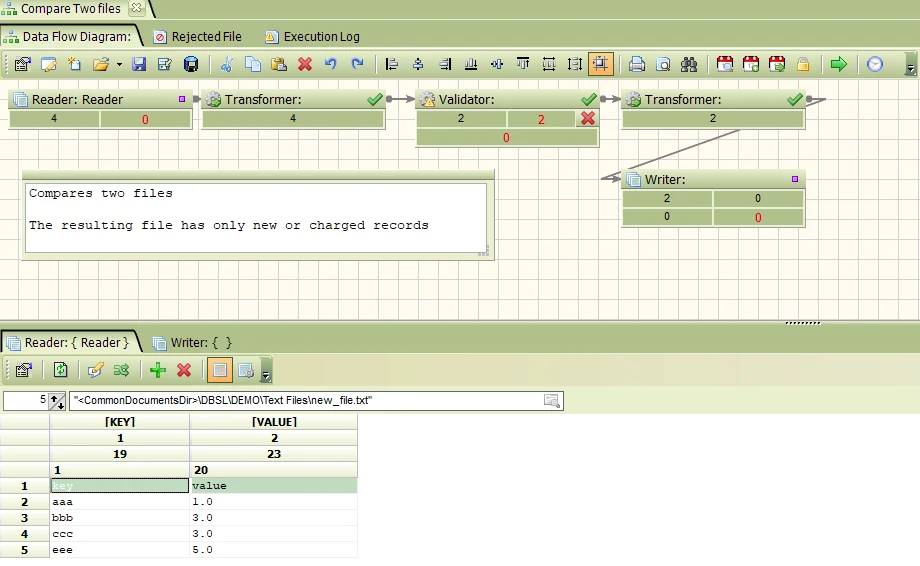The image size is (920, 566).
Task: Add a new item with the green plus
Action: point(158,370)
